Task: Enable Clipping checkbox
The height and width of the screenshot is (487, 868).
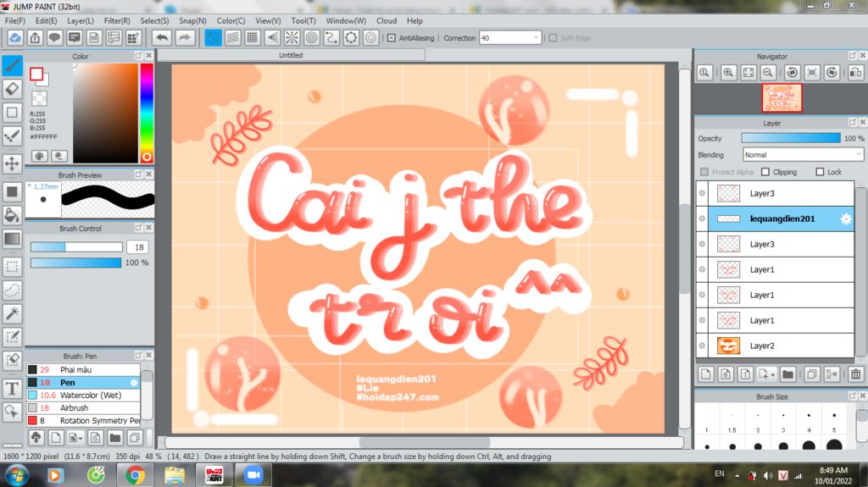Action: click(765, 172)
